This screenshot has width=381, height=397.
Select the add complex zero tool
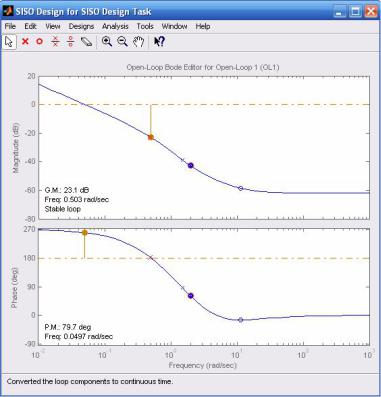point(70,42)
